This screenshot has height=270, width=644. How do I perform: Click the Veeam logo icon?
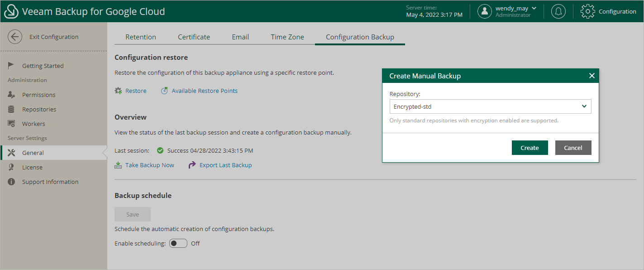11,11
